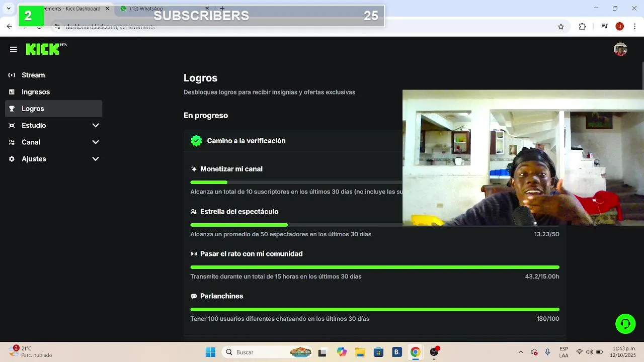Image resolution: width=644 pixels, height=362 pixels.
Task: Click the Ajustes gear icon
Action: [12, 159]
